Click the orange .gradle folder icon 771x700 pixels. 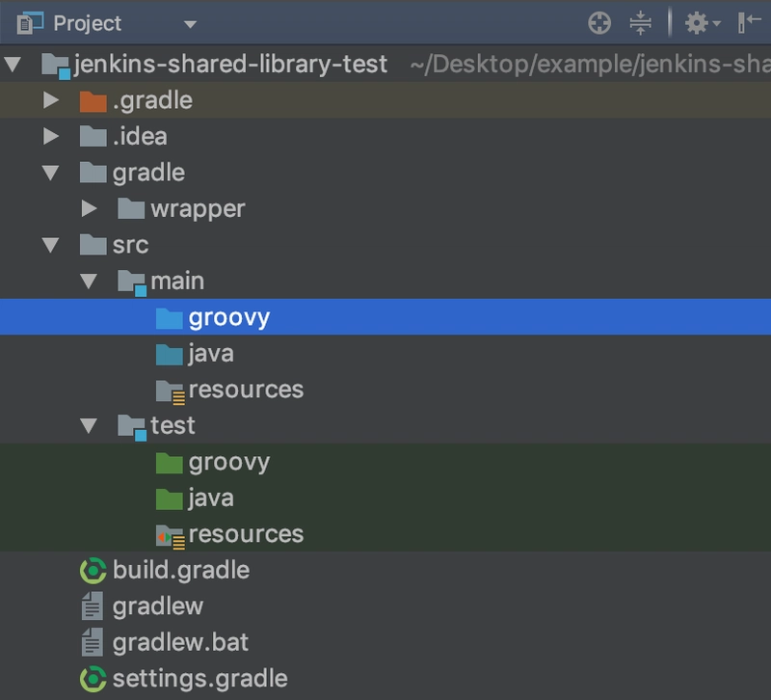pyautogui.click(x=93, y=101)
